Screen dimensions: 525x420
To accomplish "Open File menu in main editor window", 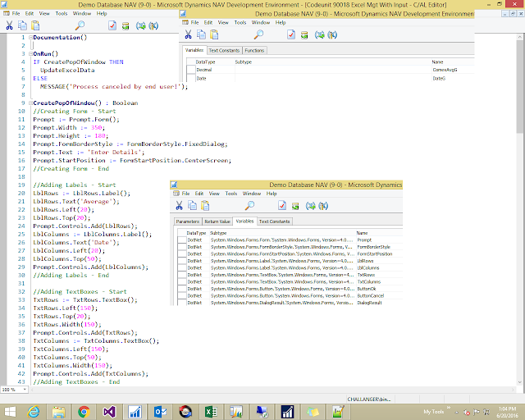I will (x=16, y=13).
